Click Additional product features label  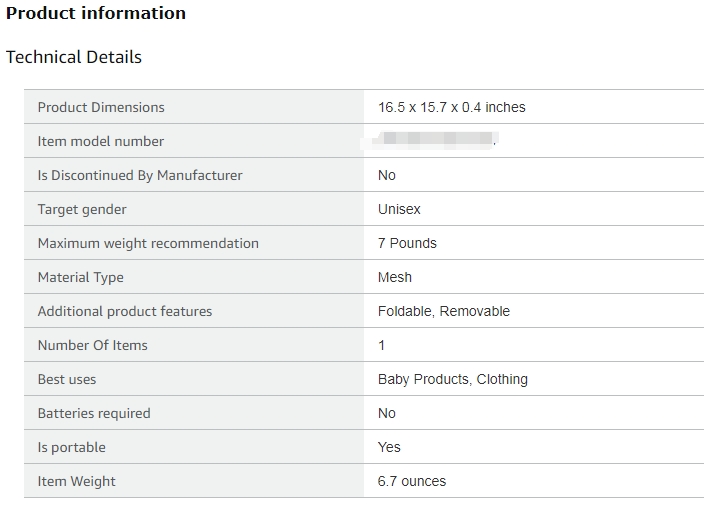[x=125, y=311]
